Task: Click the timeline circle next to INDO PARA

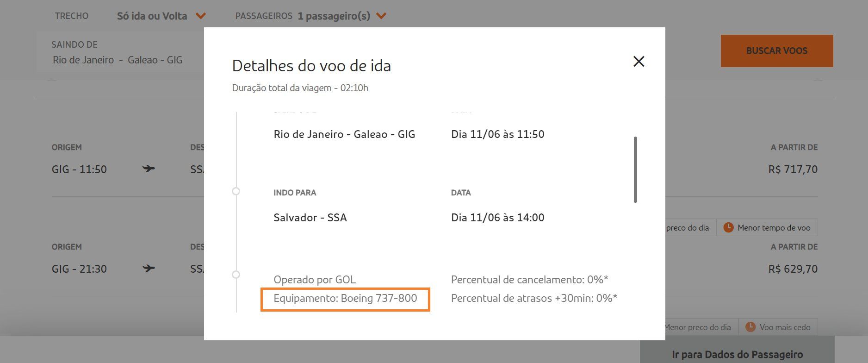Action: [x=236, y=191]
